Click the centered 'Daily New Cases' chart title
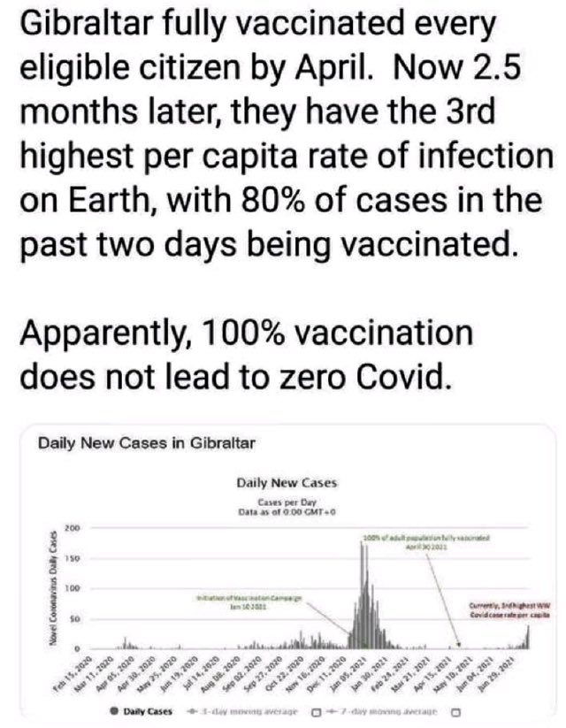Screen dimensions: 566x728 [x=286, y=484]
